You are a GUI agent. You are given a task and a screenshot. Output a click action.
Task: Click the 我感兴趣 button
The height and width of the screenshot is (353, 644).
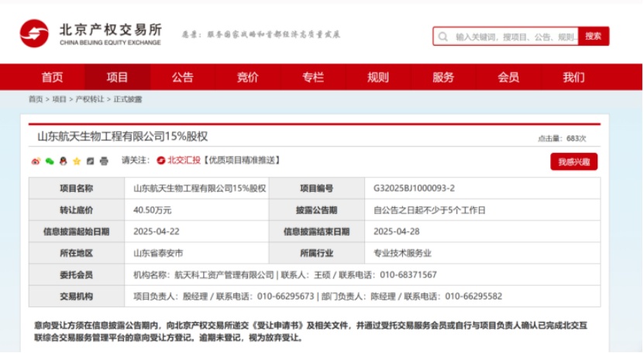[x=573, y=162]
